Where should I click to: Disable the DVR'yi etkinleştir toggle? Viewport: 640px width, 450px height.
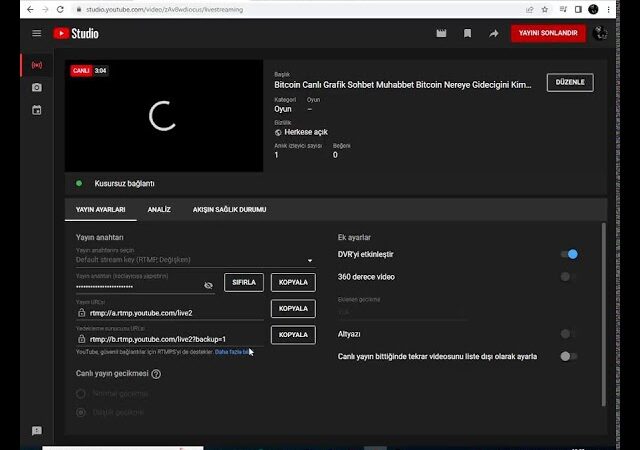569,255
